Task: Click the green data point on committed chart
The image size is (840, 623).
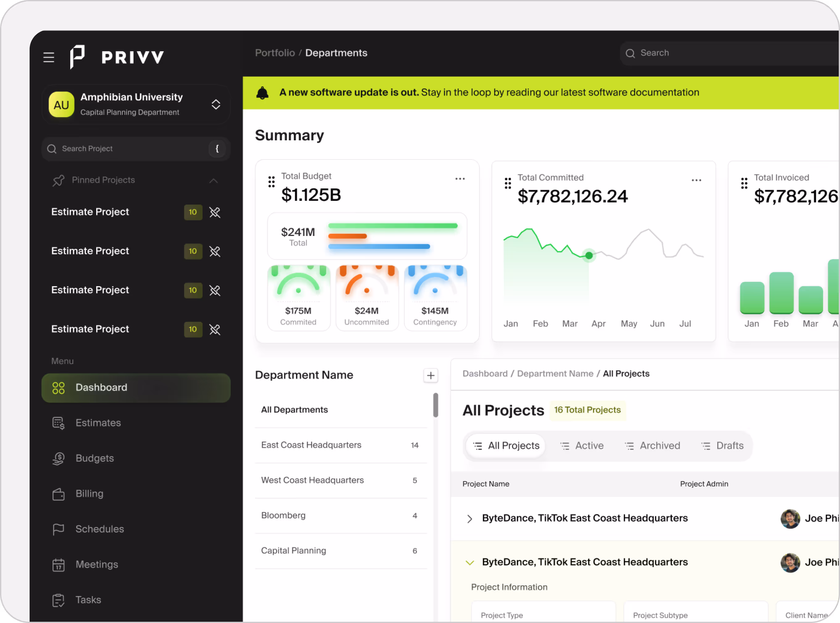Action: pyautogui.click(x=589, y=256)
